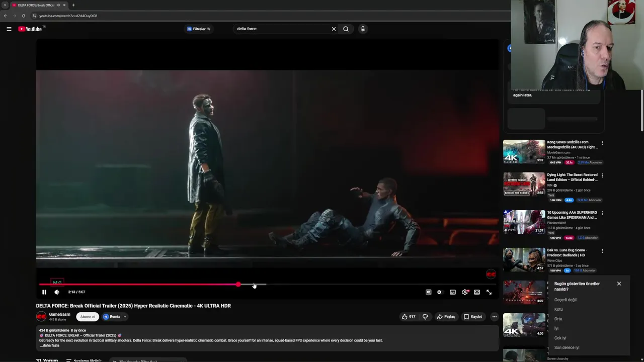This screenshot has width=644, height=362.
Task: Open options menu for Dek vs. Luna video
Action: 602,251
